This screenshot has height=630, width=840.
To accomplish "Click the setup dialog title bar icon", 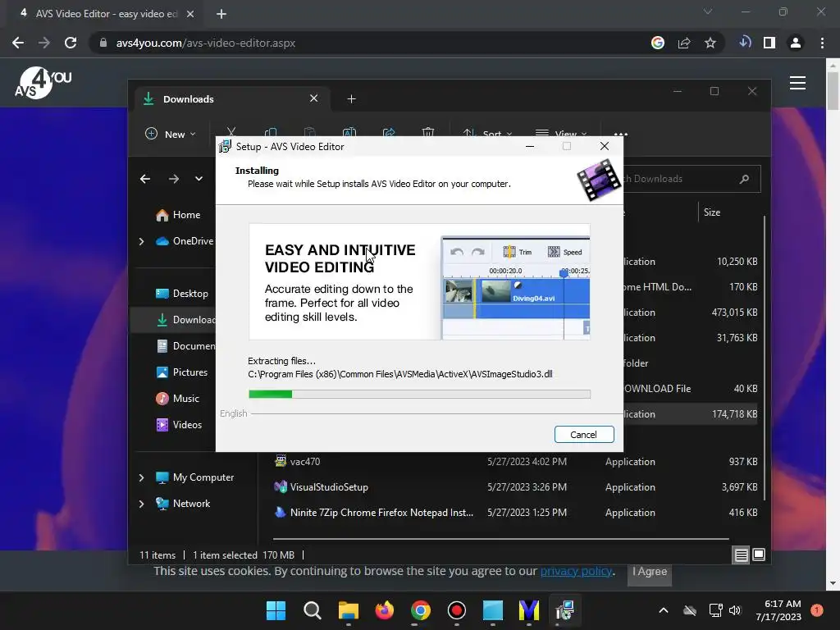I will click(x=226, y=146).
